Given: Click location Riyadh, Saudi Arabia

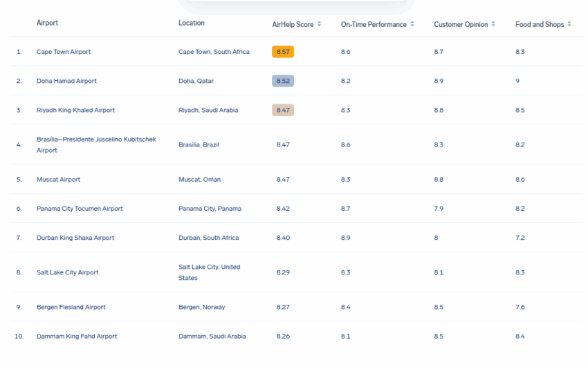Looking at the screenshot, I should point(208,110).
